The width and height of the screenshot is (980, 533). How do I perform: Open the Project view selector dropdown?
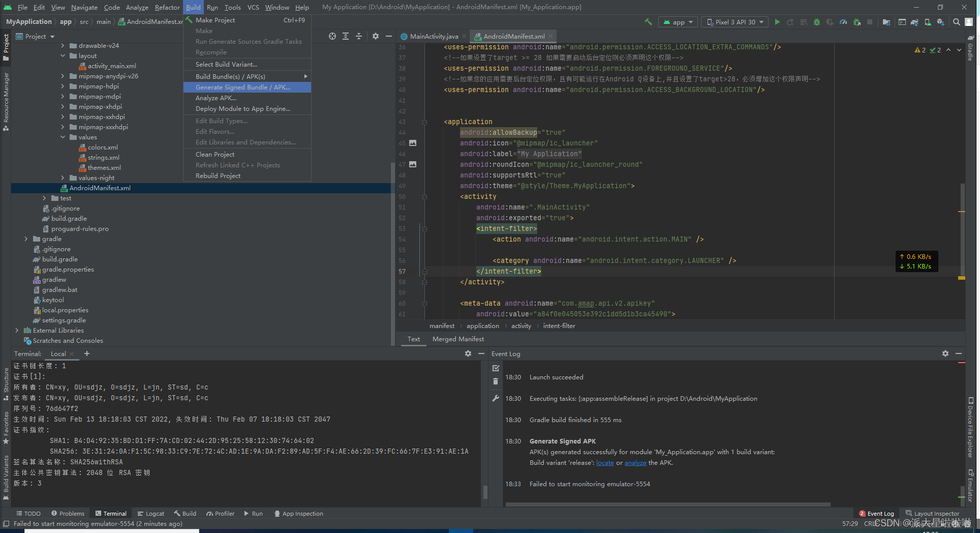click(36, 36)
